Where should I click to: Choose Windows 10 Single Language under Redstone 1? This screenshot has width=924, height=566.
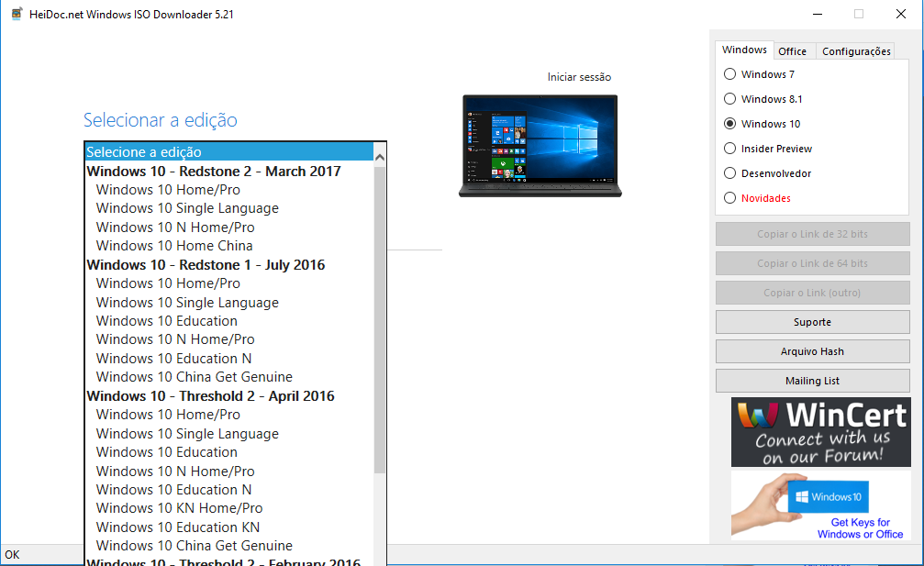[229, 302]
